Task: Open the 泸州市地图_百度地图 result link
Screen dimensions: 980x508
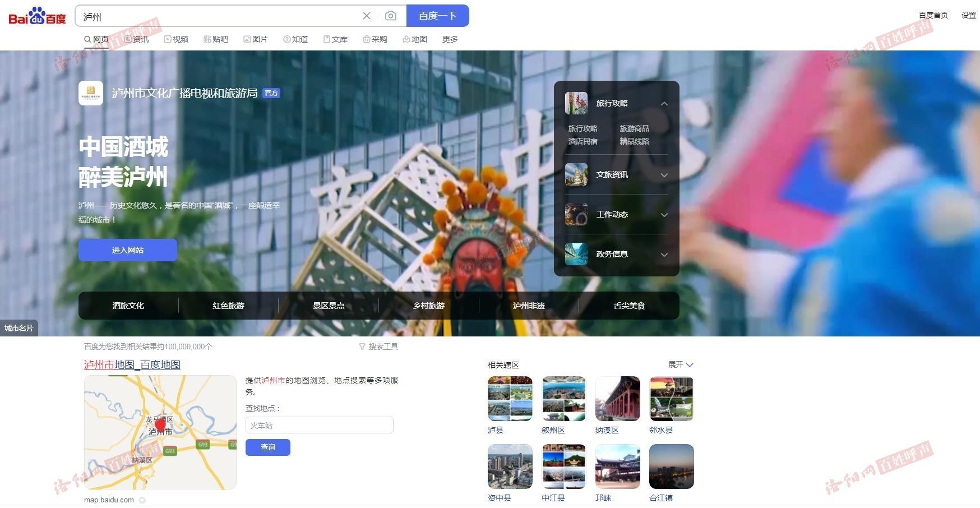Action: (x=132, y=365)
